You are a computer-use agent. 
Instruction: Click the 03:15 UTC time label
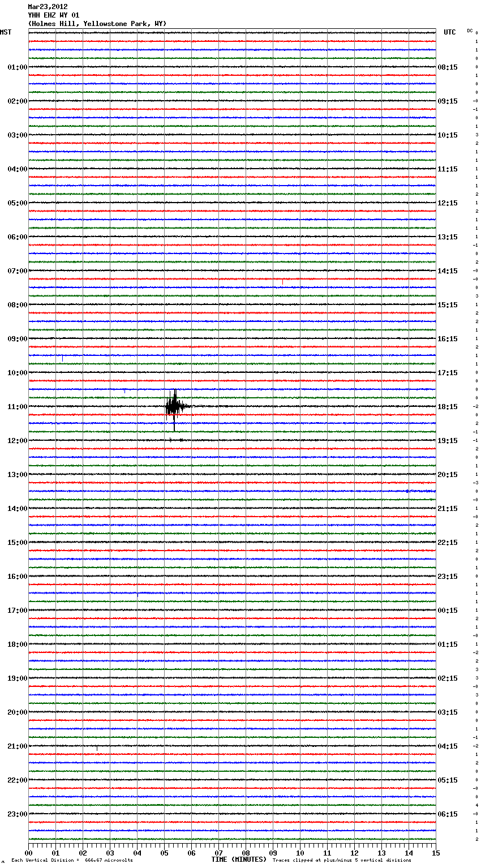(x=448, y=712)
